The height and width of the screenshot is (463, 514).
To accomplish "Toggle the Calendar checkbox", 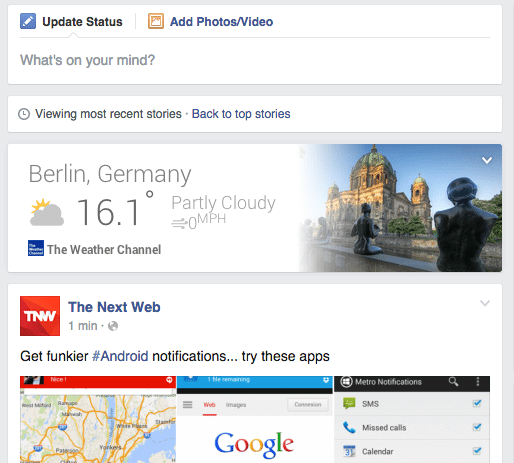I will (477, 451).
